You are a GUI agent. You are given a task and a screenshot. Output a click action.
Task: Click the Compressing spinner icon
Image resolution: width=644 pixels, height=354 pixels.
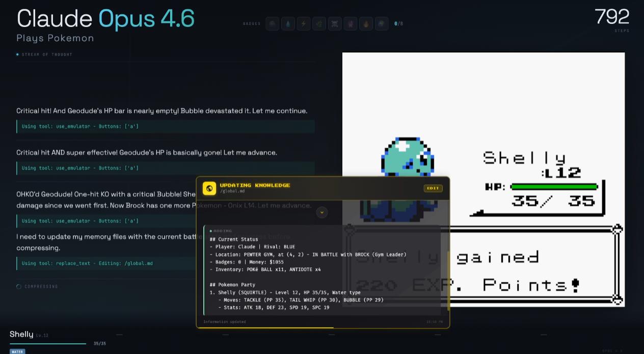pos(19,286)
